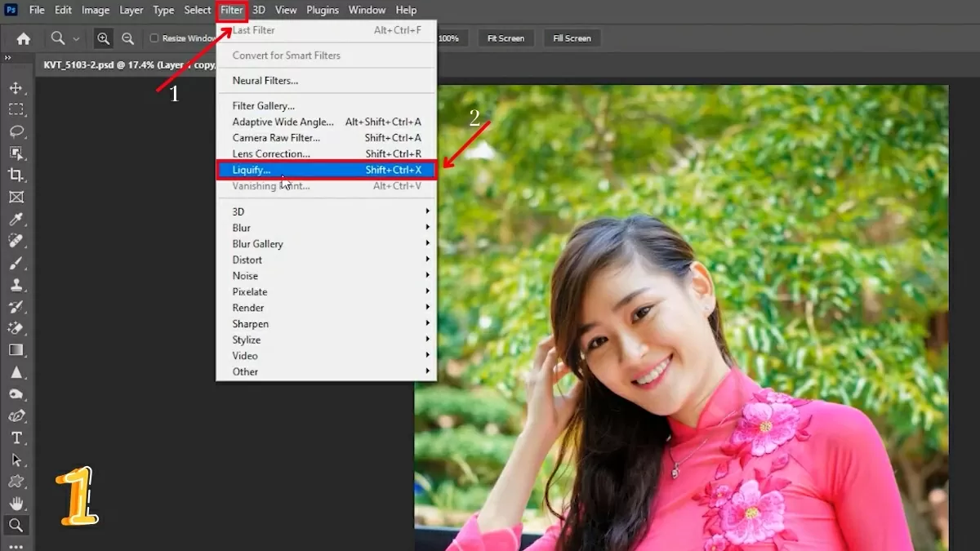Image resolution: width=980 pixels, height=551 pixels.
Task: Activate the Crop tool
Action: 16,175
